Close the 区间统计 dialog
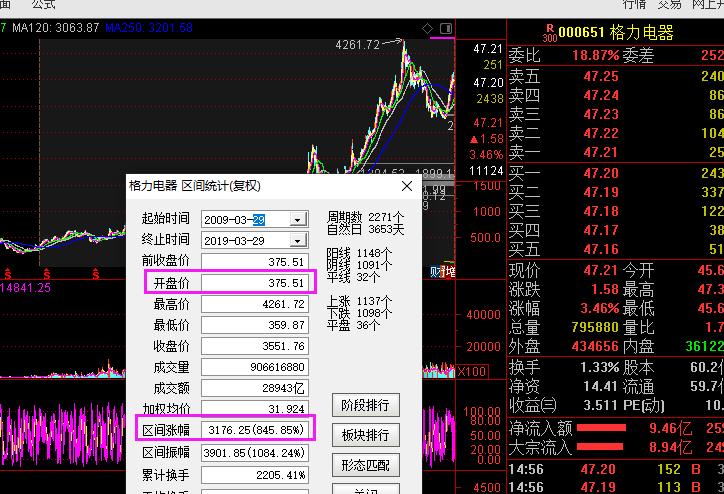 pyautogui.click(x=407, y=186)
